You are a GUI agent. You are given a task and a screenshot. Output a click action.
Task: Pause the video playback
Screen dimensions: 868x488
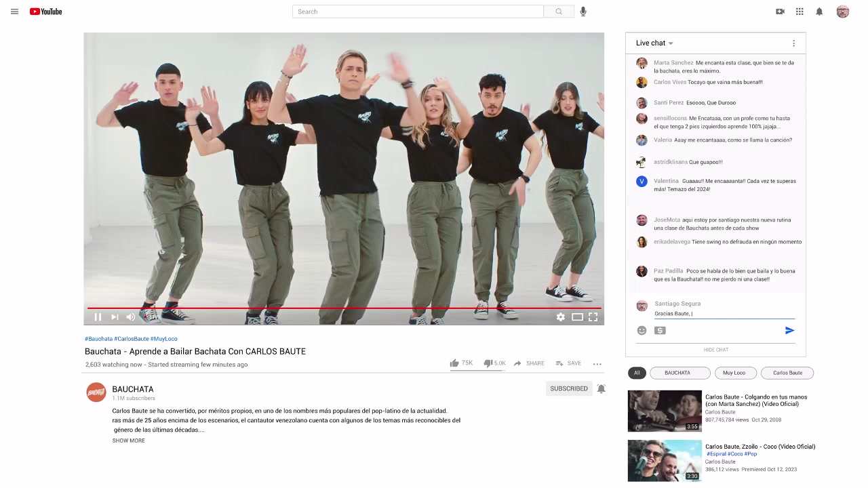pyautogui.click(x=98, y=317)
